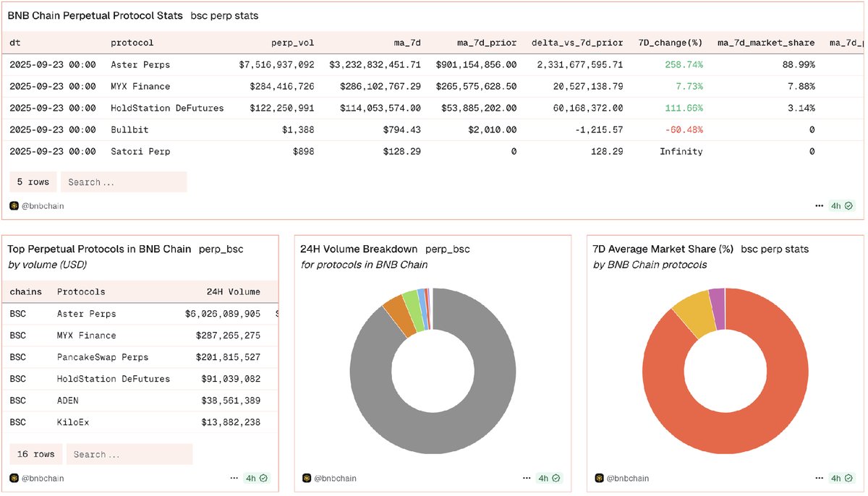Image resolution: width=868 pixels, height=496 pixels.
Task: Sort by 24H Volume column header
Action: point(233,292)
